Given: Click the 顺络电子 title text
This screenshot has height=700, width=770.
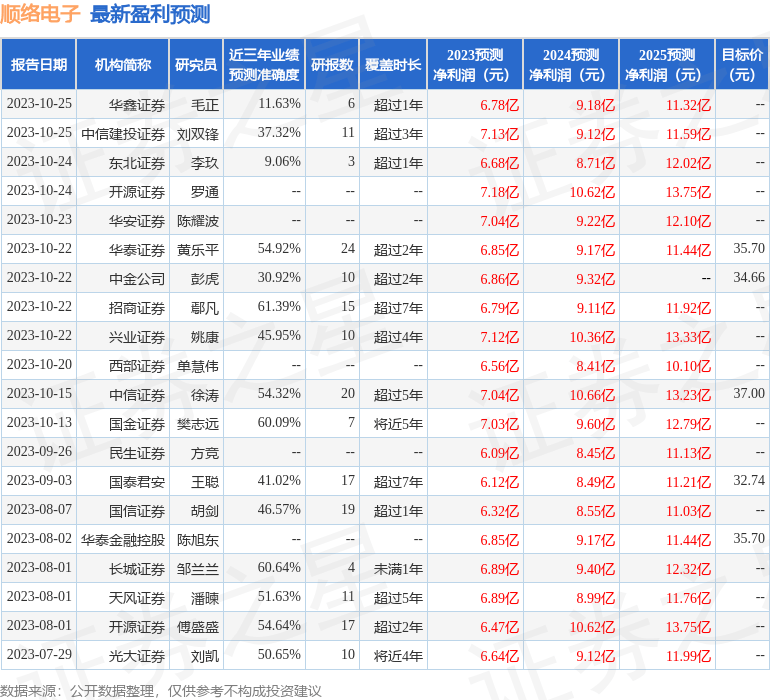Looking at the screenshot, I should pyautogui.click(x=40, y=14).
